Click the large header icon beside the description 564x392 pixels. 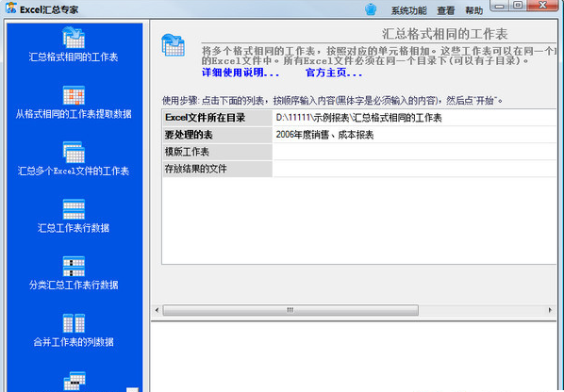tap(173, 45)
